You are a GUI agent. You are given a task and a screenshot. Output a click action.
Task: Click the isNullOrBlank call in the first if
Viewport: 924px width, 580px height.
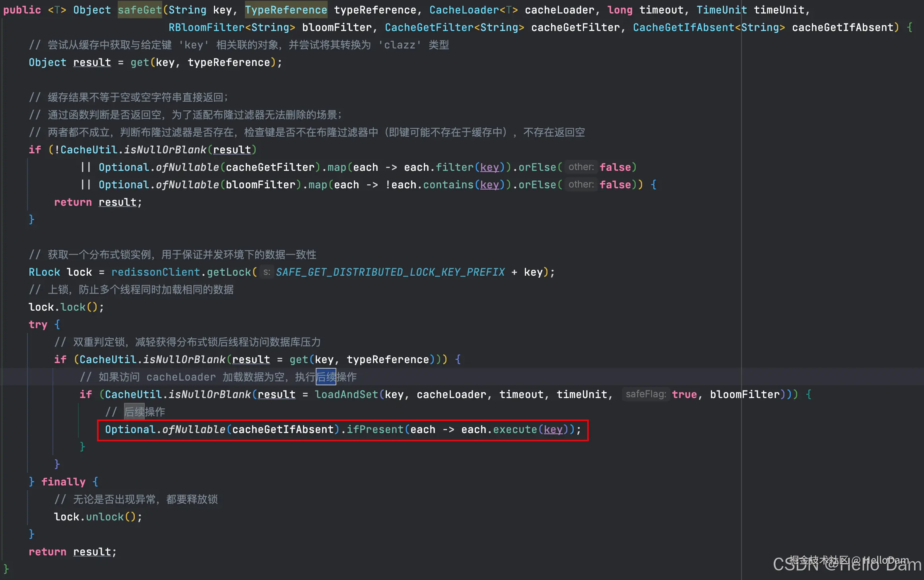[165, 150]
